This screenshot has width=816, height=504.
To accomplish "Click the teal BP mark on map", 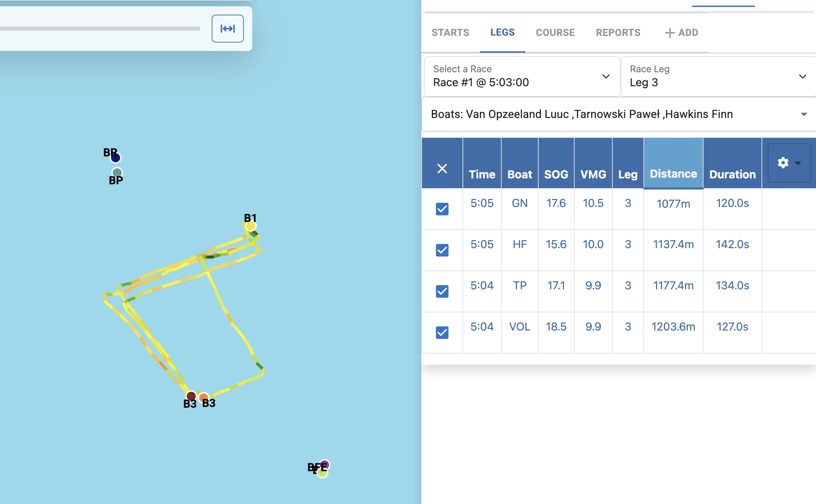I will [117, 172].
